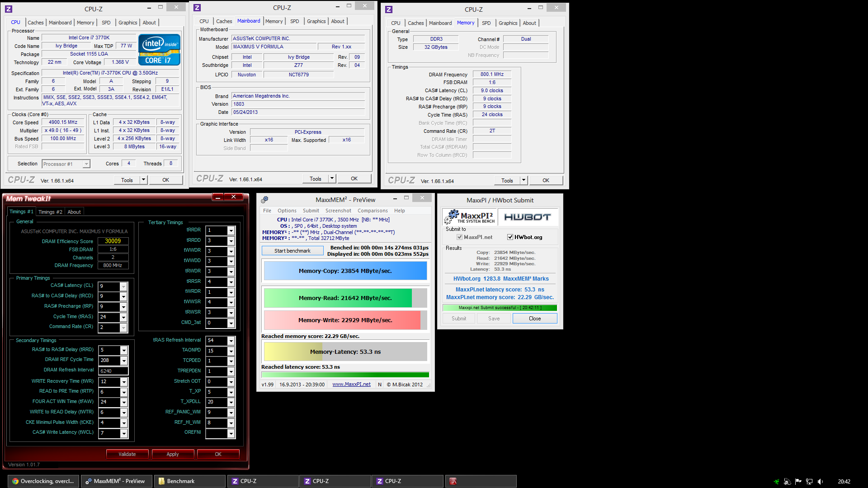Viewport: 868px width, 488px height.
Task: Toggle the HWbot.org submit checkbox
Action: coord(510,237)
